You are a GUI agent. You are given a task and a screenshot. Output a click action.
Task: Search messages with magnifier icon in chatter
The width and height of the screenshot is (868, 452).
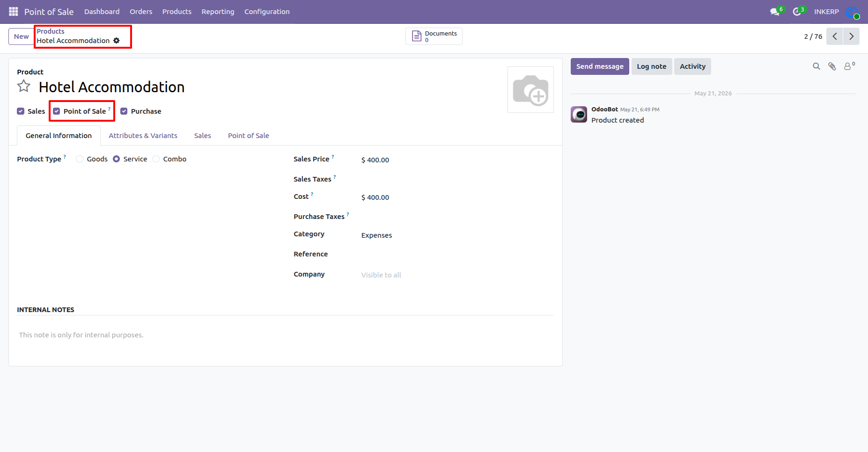point(817,66)
